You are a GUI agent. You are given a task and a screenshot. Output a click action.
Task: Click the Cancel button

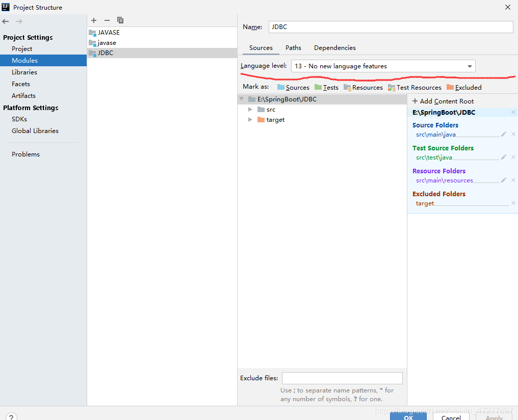point(451,416)
